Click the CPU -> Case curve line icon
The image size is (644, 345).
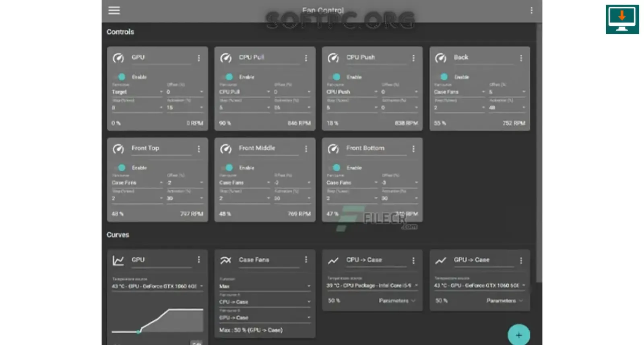point(333,261)
